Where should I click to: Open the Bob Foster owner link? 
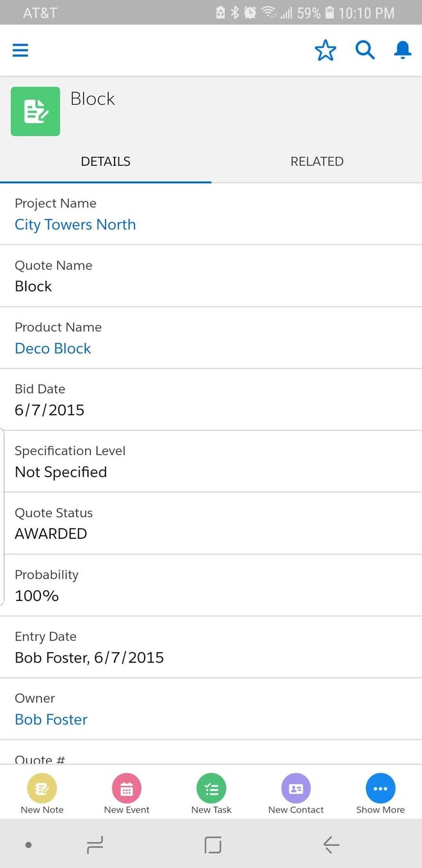(51, 719)
